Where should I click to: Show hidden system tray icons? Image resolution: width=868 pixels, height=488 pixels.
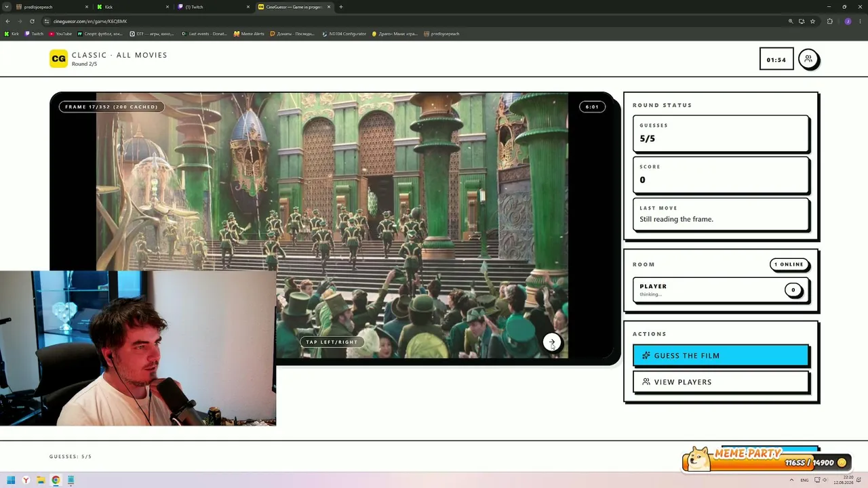click(790, 480)
